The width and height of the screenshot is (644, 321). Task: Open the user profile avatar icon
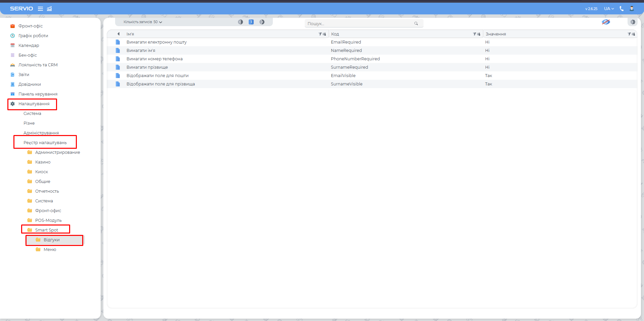pos(632,9)
